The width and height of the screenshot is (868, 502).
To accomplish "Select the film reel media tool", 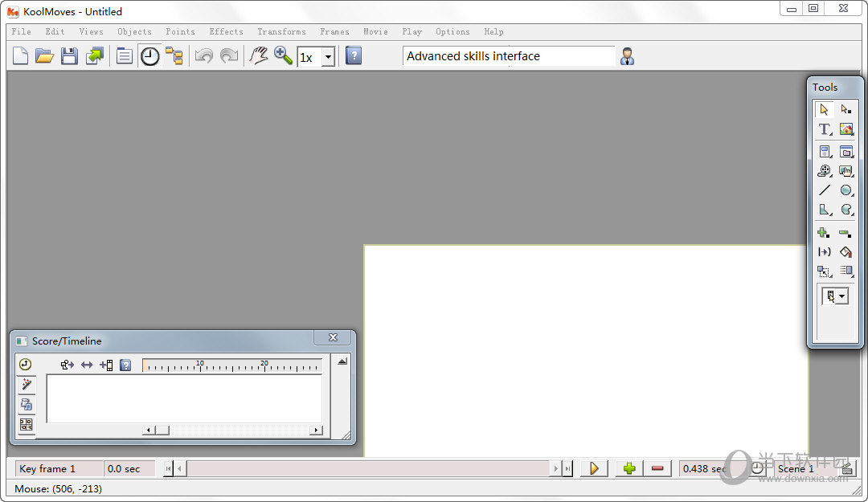I will click(825, 171).
